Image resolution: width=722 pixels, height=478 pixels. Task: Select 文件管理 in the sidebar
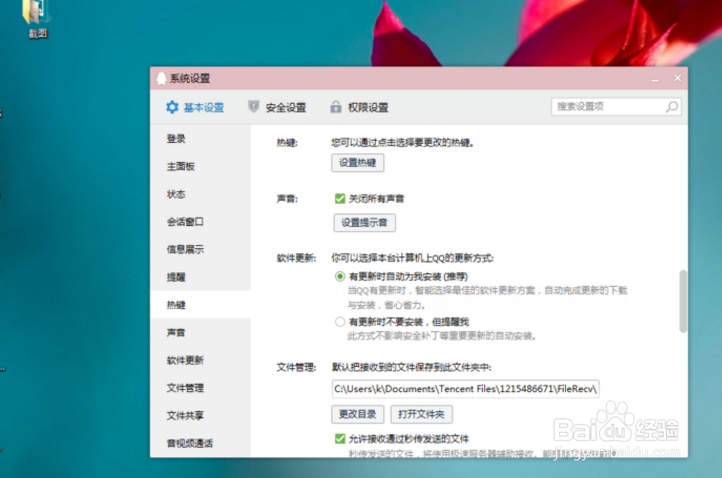click(200, 387)
